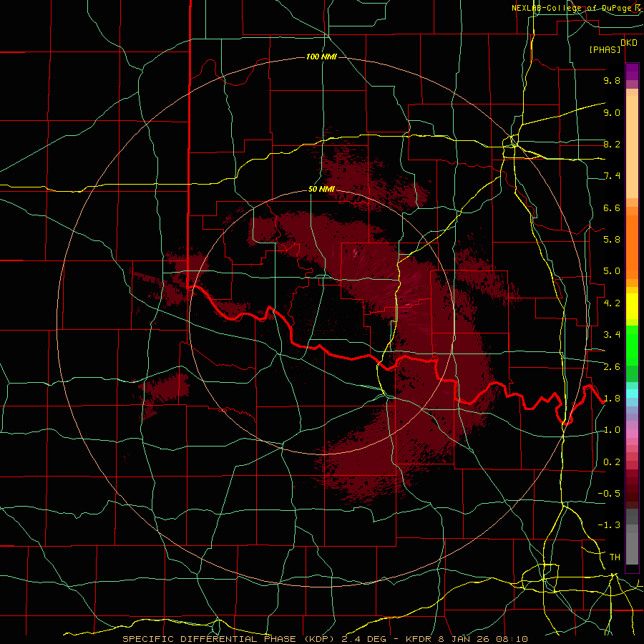Click the 5.0 scale value
The image size is (644, 644).
point(612,271)
